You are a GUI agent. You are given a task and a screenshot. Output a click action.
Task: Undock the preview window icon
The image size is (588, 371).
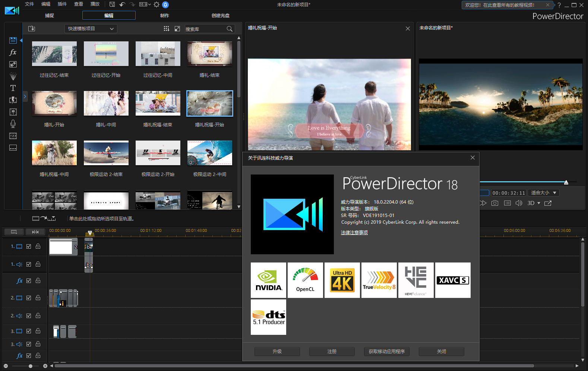pos(548,203)
